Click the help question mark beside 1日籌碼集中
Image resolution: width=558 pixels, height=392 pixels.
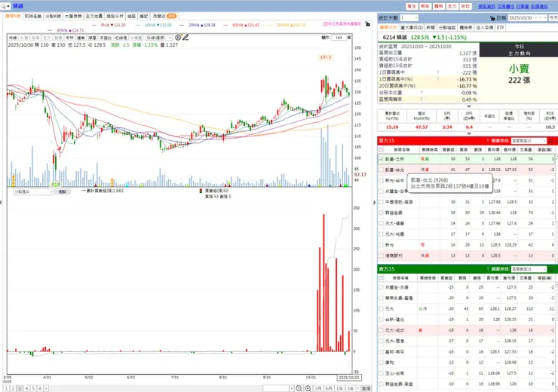[437, 72]
